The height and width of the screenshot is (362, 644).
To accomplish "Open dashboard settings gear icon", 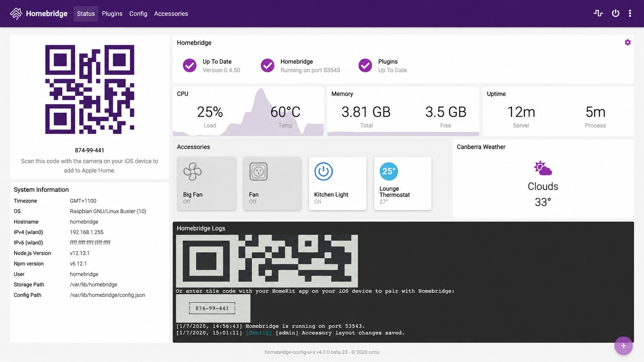I will (x=628, y=43).
